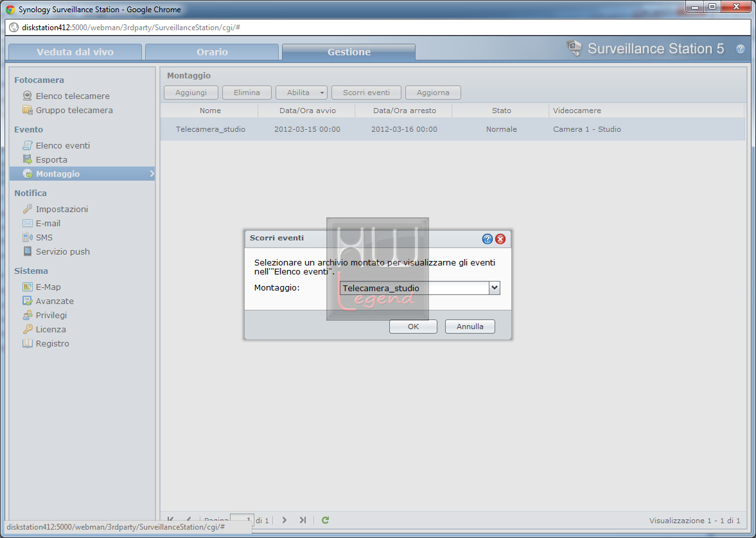Click the Camera 1 - Studio cell
756x538 pixels.
[587, 129]
